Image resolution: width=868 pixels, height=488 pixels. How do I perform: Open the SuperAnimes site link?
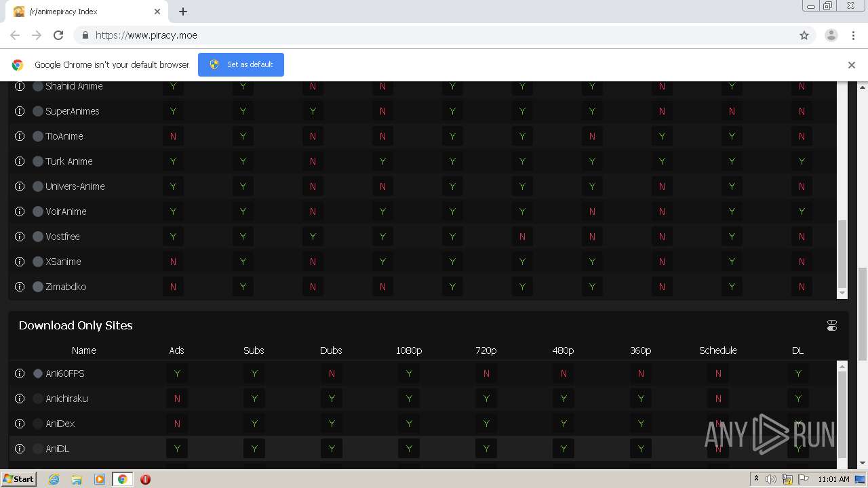(x=73, y=111)
